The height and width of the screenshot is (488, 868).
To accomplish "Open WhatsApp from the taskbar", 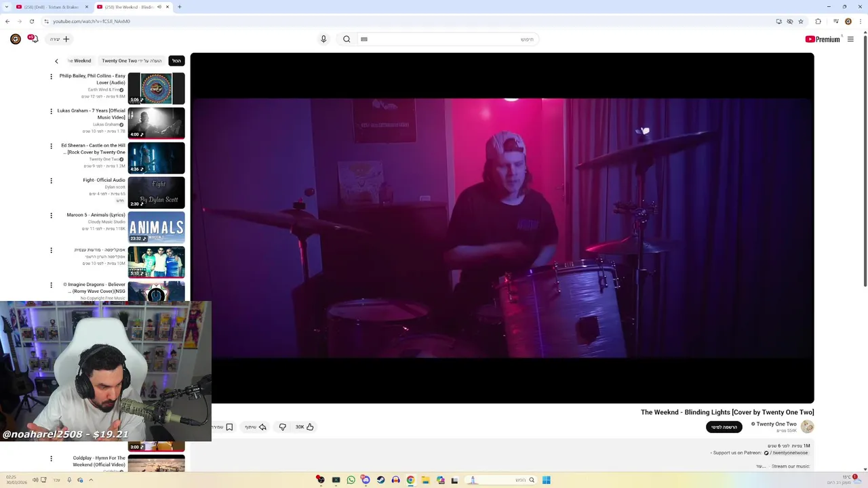I will [x=351, y=480].
